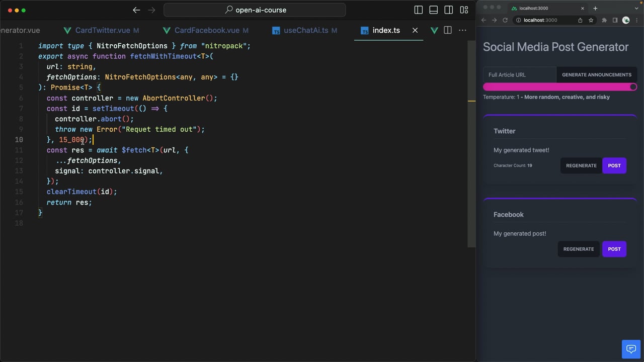644x362 pixels.
Task: Toggle secondary sidebar layout icon
Action: (x=449, y=10)
